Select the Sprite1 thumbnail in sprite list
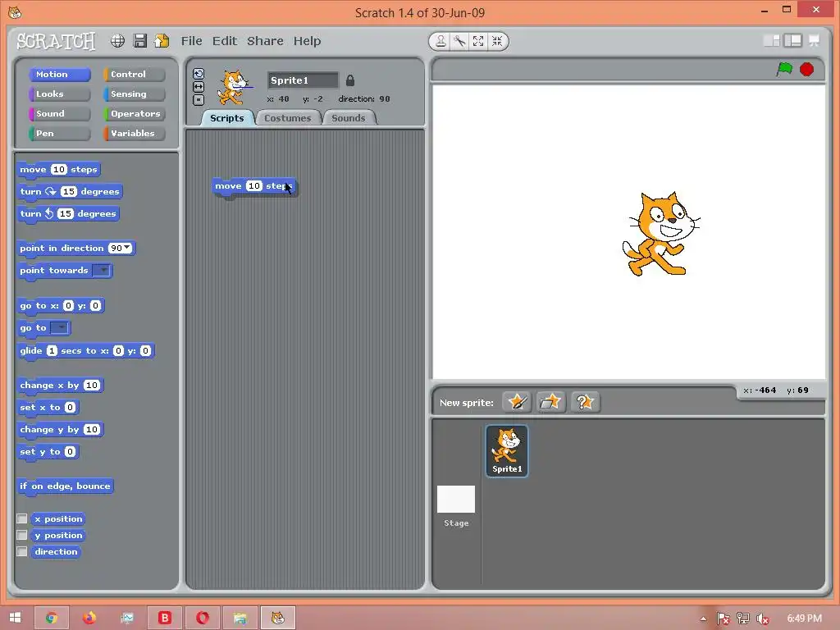Viewport: 840px width, 630px height. (x=507, y=450)
